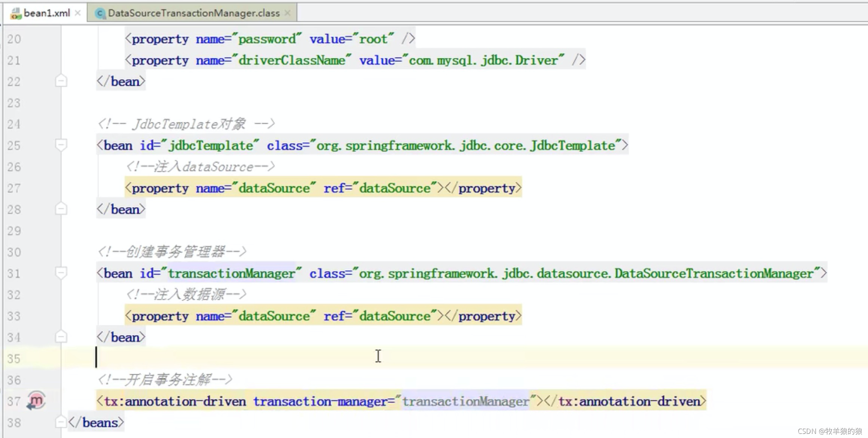Screen dimensions: 868x438
Task: Click the fold end marker on line 34
Action: coord(61,337)
